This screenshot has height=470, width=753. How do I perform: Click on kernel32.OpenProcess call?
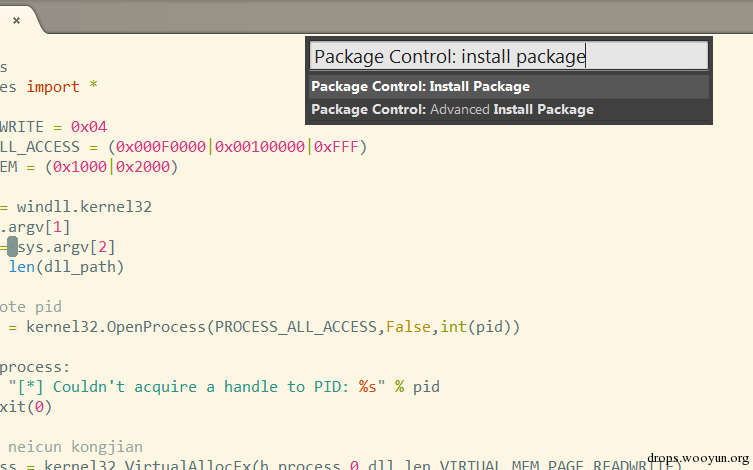[x=116, y=327]
